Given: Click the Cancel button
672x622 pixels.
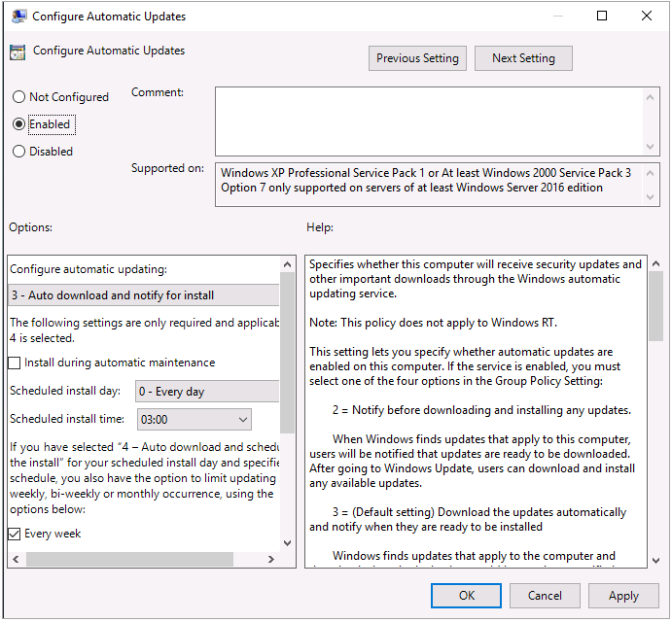Looking at the screenshot, I should click(x=545, y=596).
